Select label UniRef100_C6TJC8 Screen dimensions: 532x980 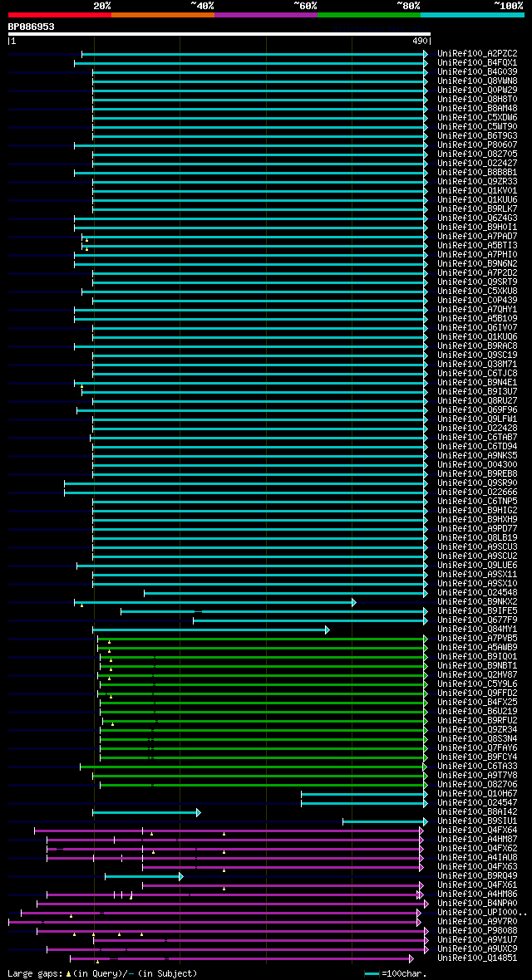click(x=477, y=373)
